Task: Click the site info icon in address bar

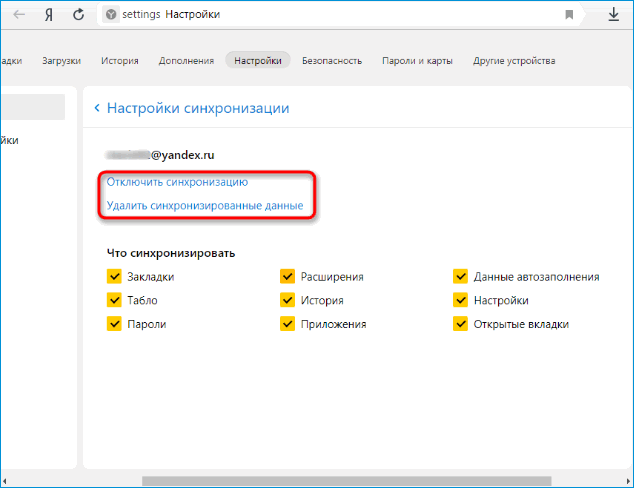Action: click(111, 15)
